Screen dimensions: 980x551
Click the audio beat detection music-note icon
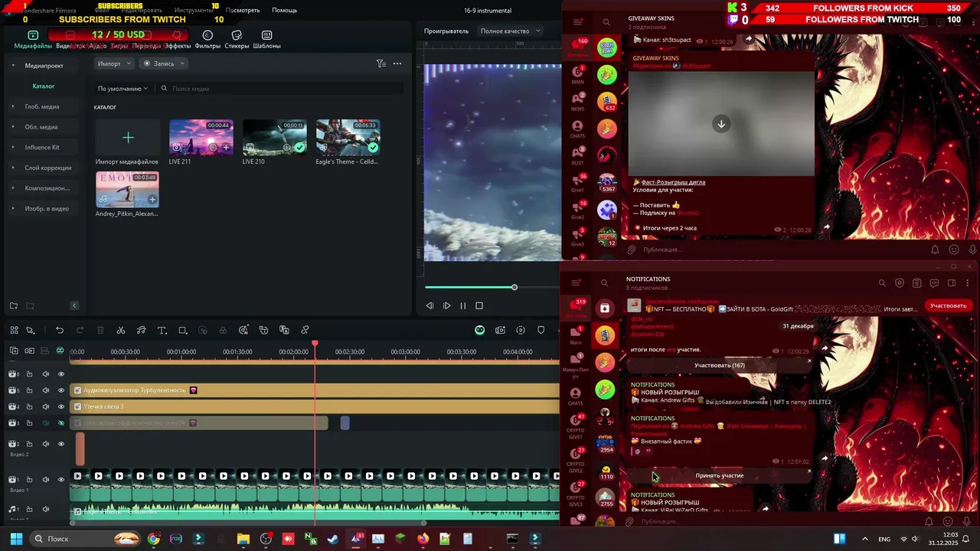click(142, 330)
